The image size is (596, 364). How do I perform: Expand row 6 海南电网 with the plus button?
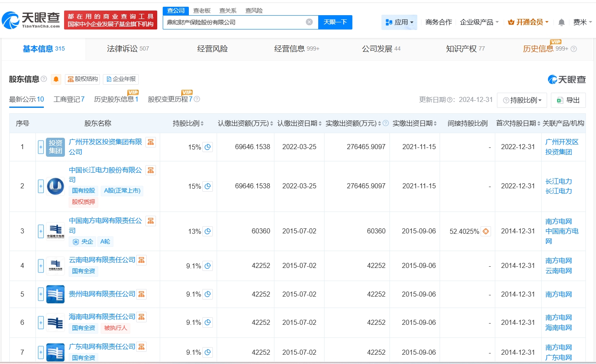pyautogui.click(x=41, y=323)
